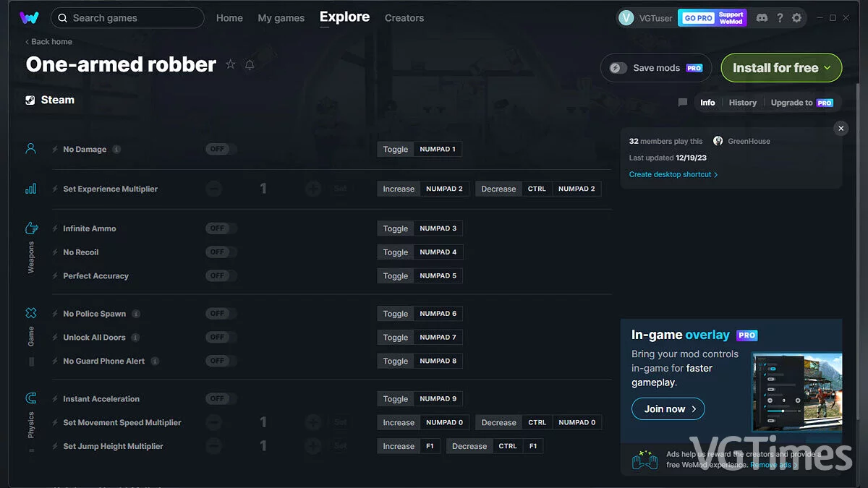Click Upgrade to PRO tab
868x488 pixels.
[802, 103]
